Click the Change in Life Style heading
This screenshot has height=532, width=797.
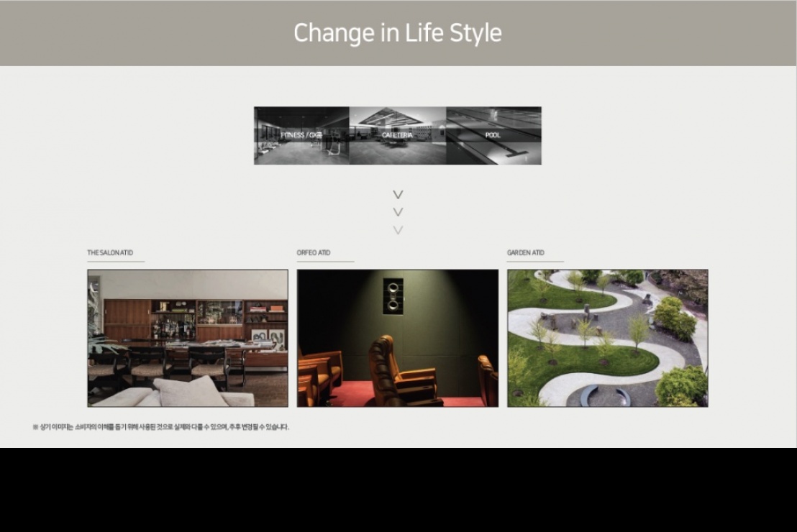coord(398,33)
